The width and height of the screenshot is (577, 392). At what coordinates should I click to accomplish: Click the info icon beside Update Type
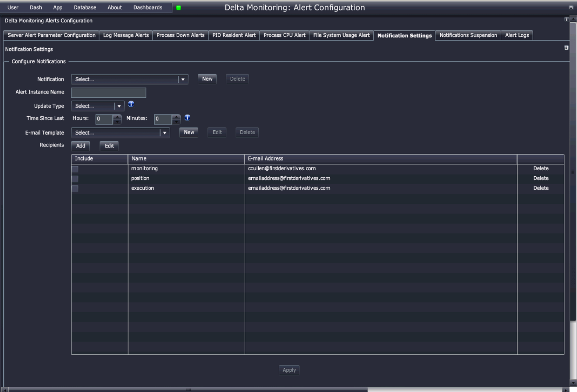coord(131,104)
